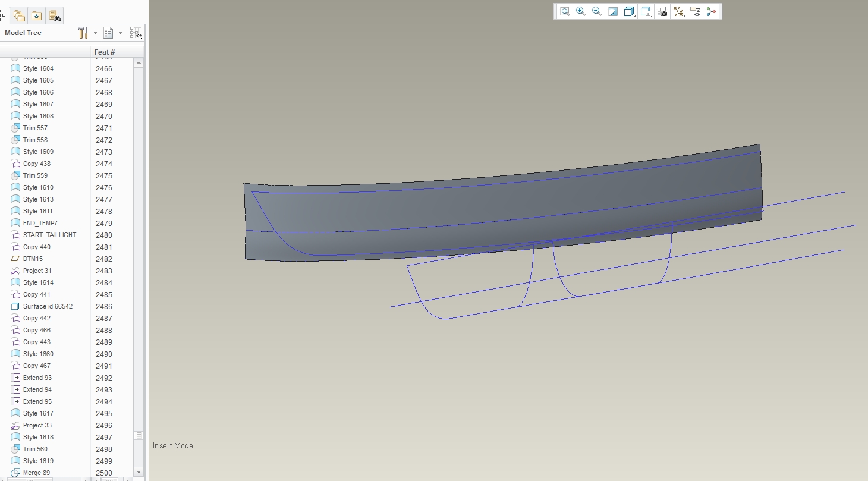Select Style 1613 feature

point(38,199)
